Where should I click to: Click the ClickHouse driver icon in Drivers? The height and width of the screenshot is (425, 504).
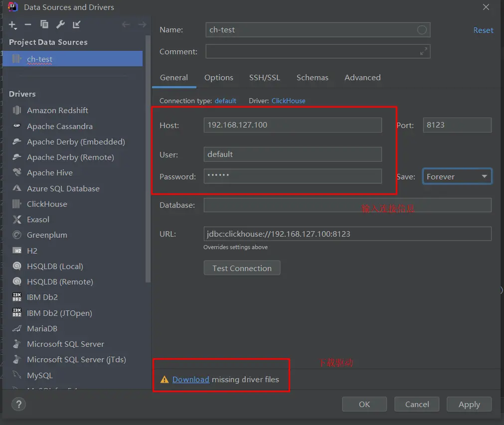click(17, 204)
